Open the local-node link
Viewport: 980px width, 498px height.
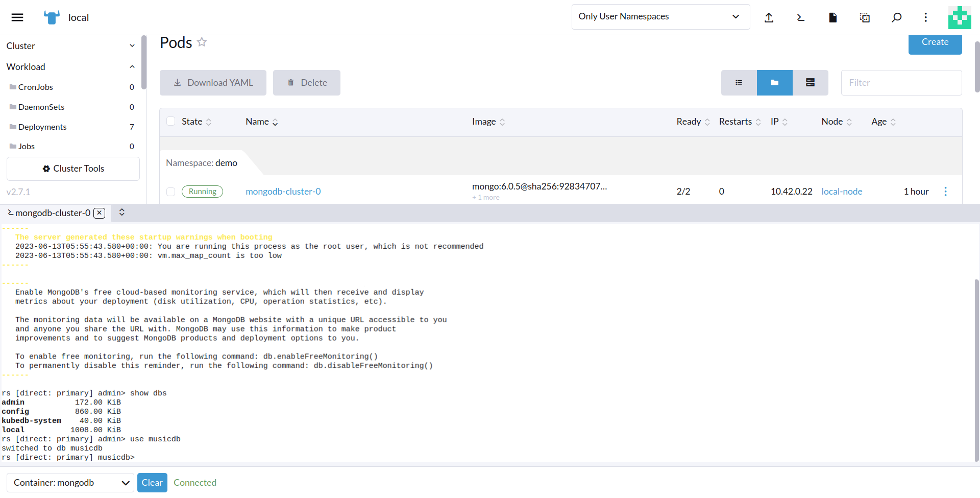pos(842,192)
